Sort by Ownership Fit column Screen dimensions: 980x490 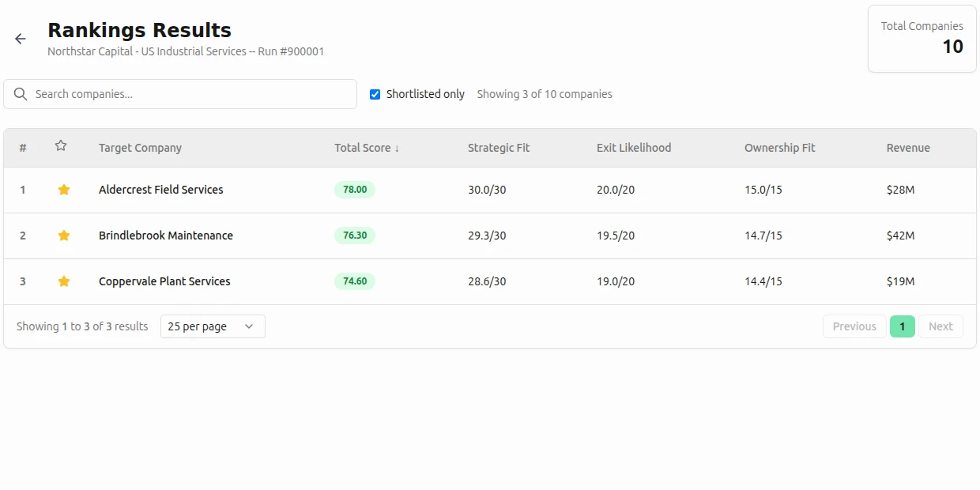click(779, 148)
